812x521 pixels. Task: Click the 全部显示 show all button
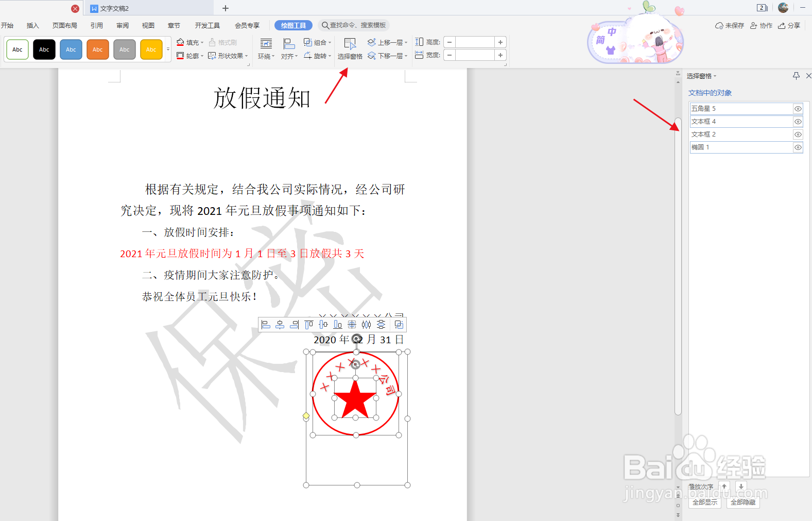point(705,502)
